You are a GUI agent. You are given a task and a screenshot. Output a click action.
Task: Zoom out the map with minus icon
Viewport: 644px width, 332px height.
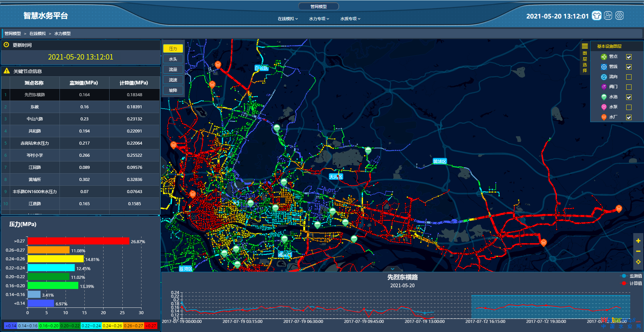(638, 251)
